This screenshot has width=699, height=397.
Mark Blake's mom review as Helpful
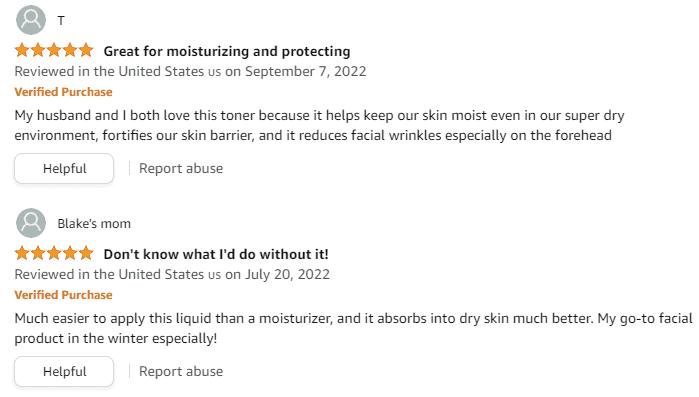point(64,371)
